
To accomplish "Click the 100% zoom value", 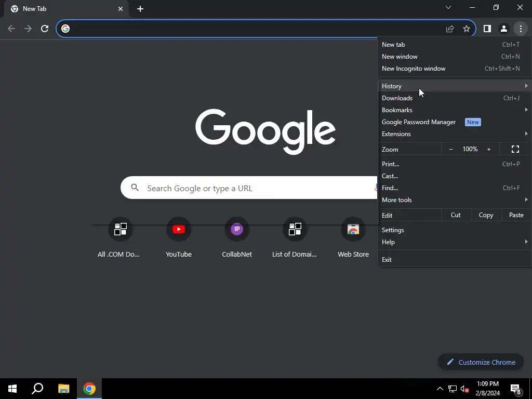I will pos(470,149).
